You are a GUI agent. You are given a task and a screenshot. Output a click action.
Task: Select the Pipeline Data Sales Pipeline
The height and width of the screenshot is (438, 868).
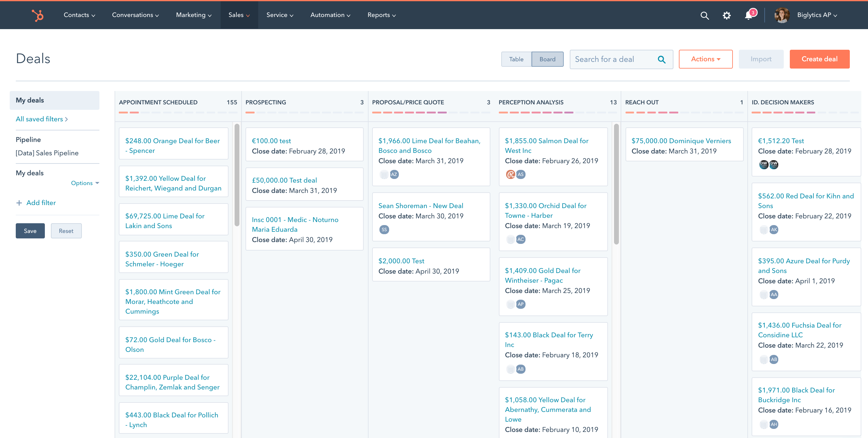coord(48,153)
